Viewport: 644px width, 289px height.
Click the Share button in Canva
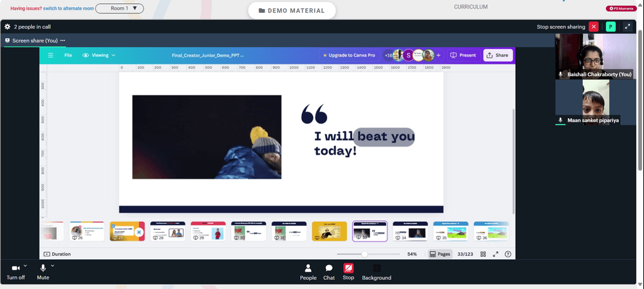tap(498, 55)
